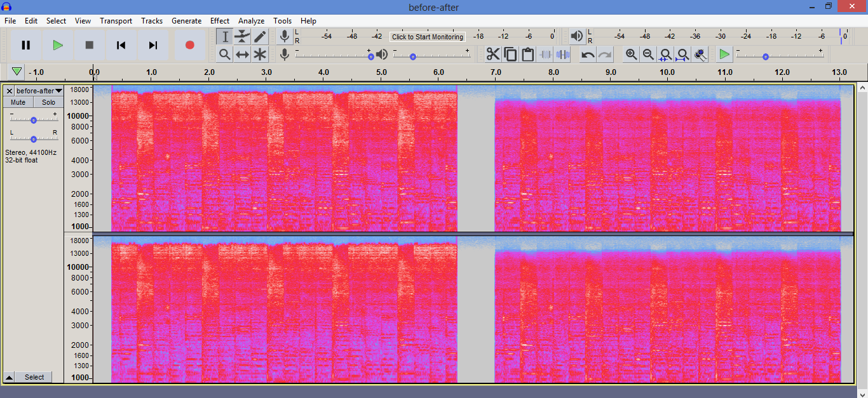Select the Draw pencil tool
This screenshot has height=398, width=868.
[260, 37]
